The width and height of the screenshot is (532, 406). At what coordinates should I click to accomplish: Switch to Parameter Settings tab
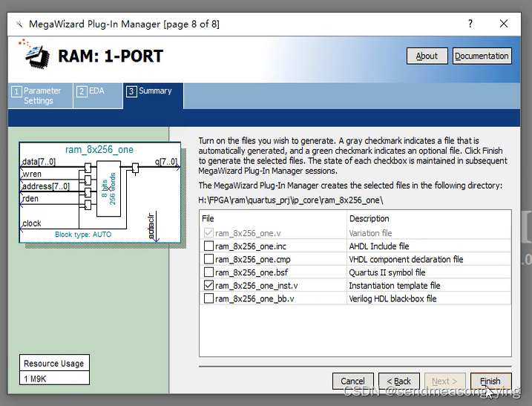[x=40, y=96]
